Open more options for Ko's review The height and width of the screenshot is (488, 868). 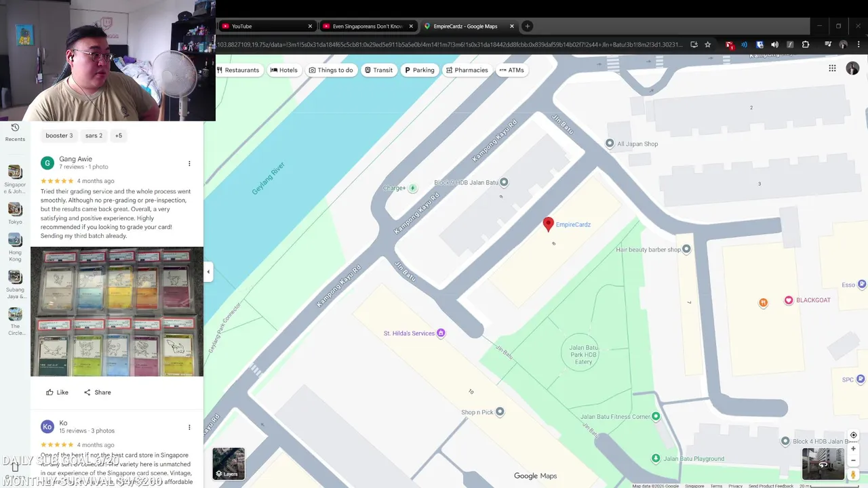(189, 427)
